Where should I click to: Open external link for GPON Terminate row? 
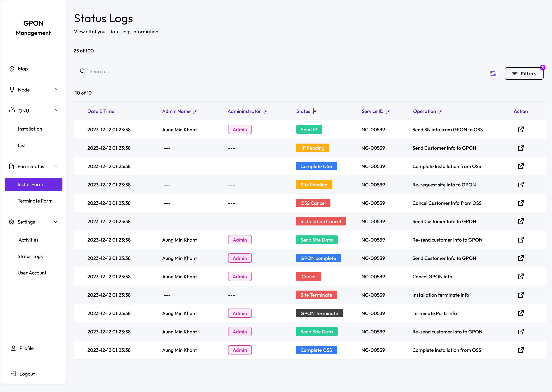pos(521,313)
